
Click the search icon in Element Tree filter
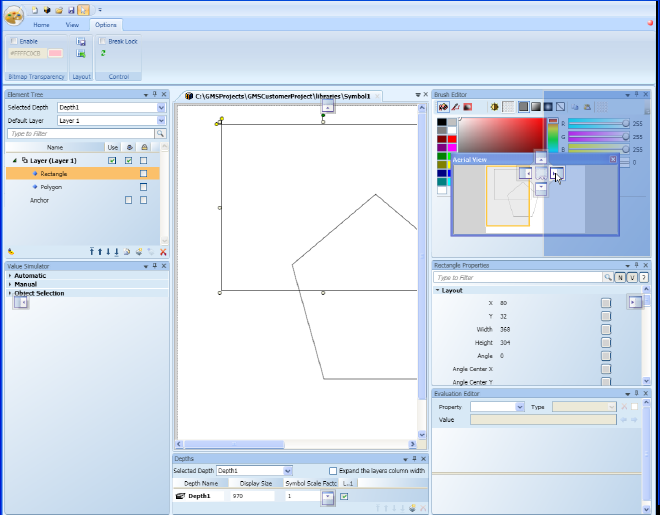pyautogui.click(x=161, y=133)
